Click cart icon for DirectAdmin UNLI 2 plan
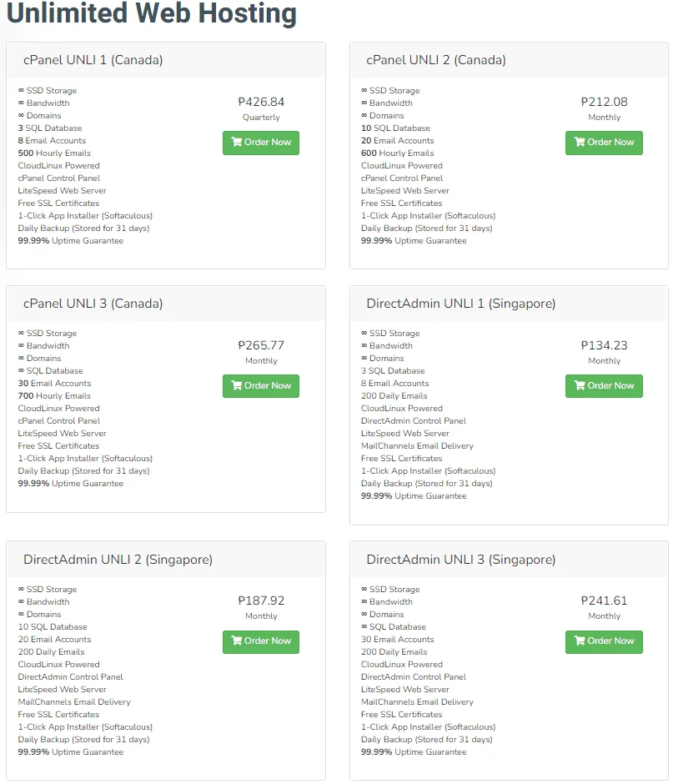Screen dimensions: 673x784 pyautogui.click(x=237, y=641)
